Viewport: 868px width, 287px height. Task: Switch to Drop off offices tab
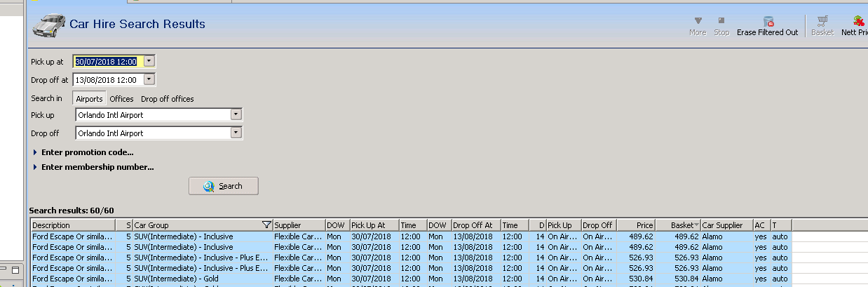pyautogui.click(x=168, y=99)
